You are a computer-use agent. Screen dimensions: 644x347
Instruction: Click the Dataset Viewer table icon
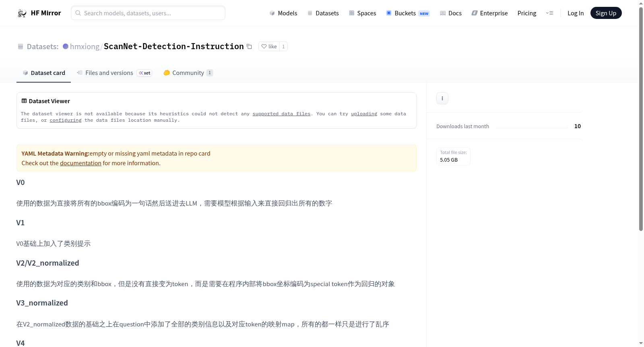[24, 101]
